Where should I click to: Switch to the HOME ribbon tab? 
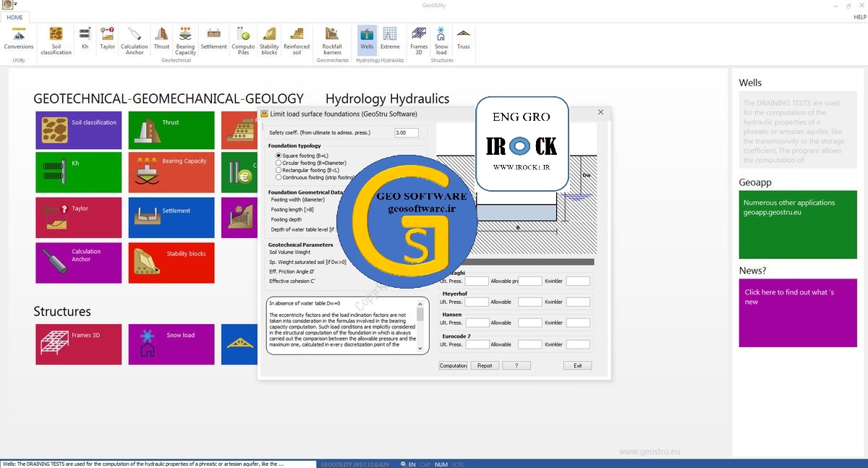coord(14,17)
